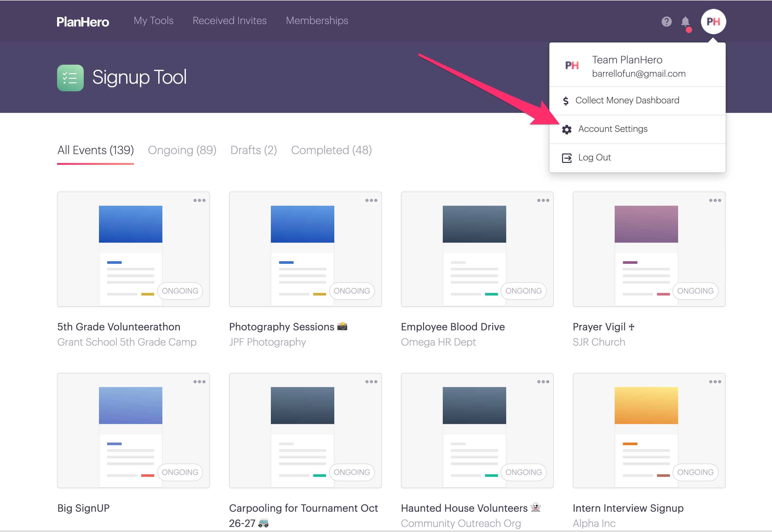Click the Account Settings gear icon
Screen dimensions: 772x532
point(566,129)
